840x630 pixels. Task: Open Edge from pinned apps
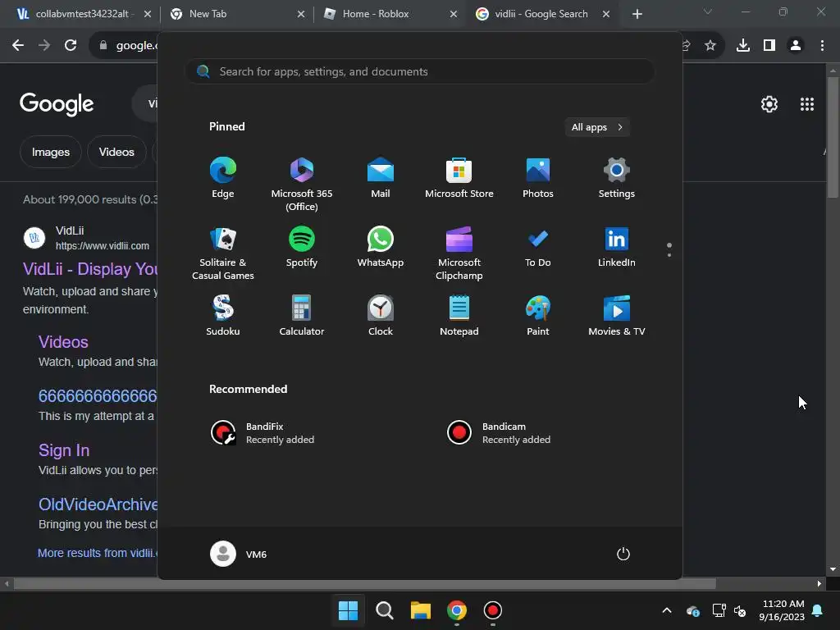click(x=223, y=178)
